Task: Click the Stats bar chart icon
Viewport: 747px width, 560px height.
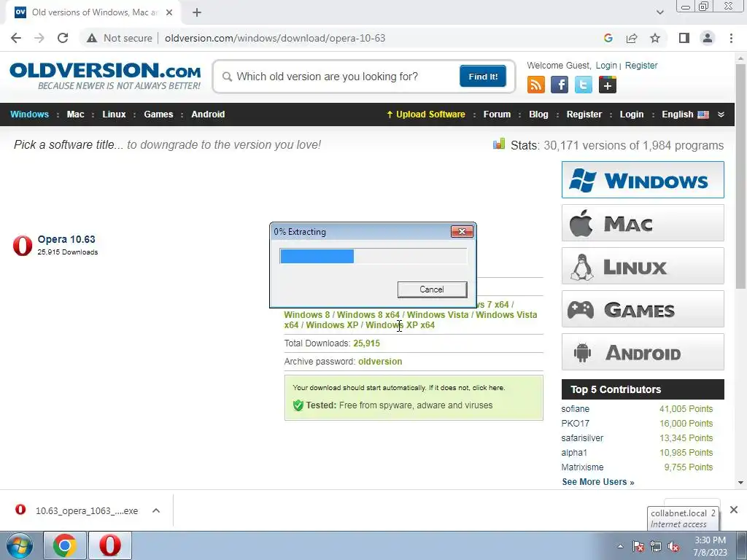Action: click(499, 144)
